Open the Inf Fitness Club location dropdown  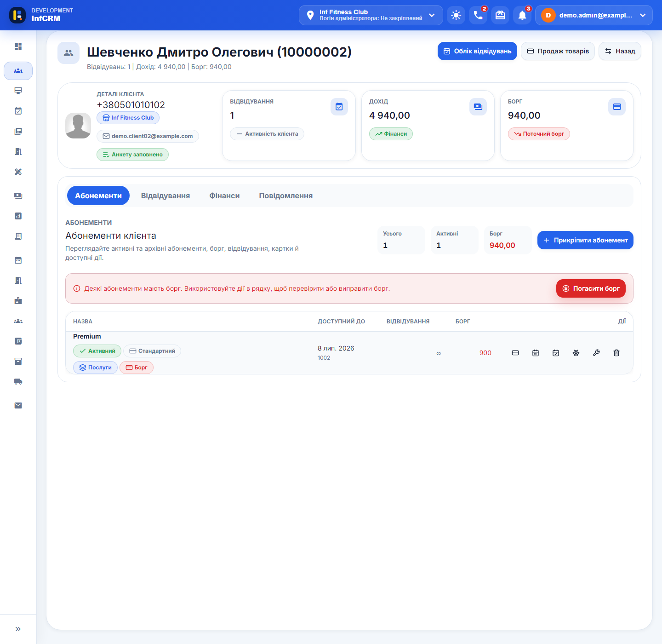point(371,15)
